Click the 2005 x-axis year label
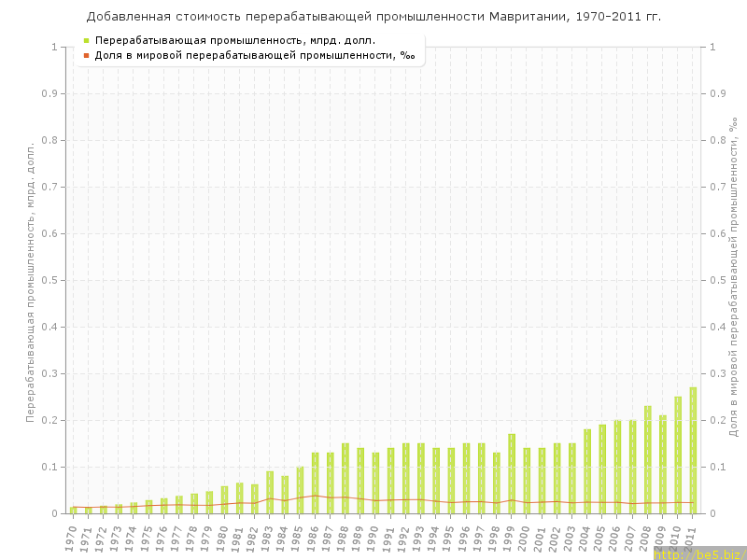Image resolution: width=747 pixels, height=560 pixels. (600, 538)
